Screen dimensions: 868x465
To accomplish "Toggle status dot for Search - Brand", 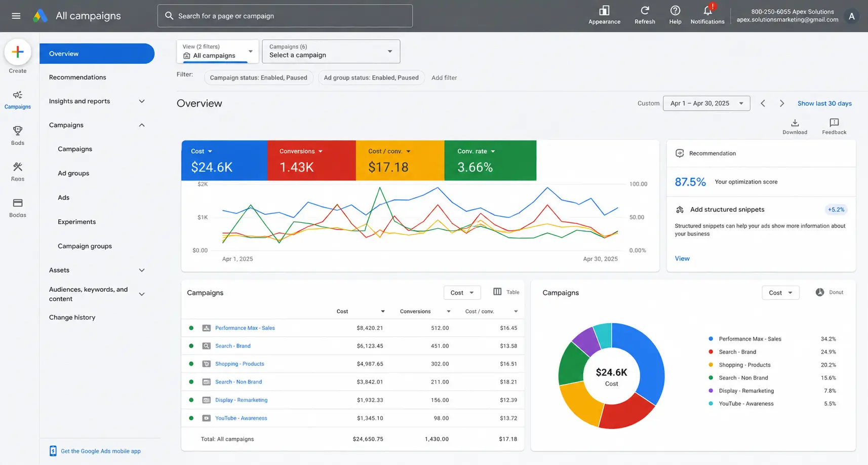I will [x=191, y=346].
